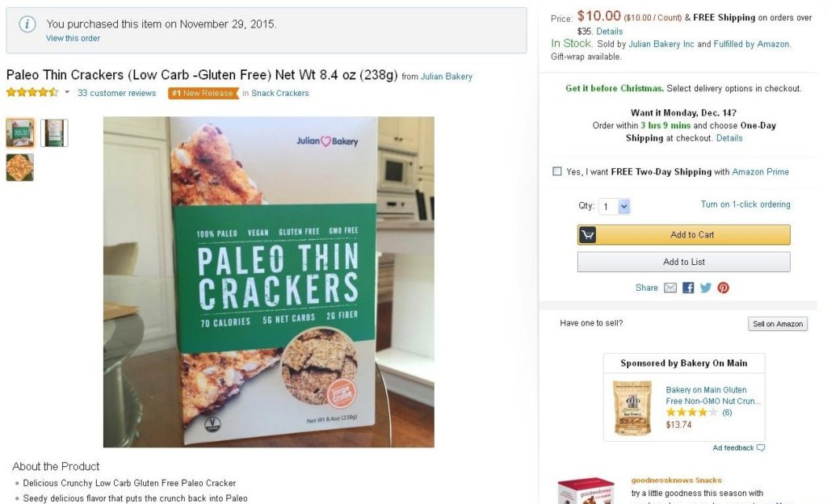This screenshot has width=827, height=504.
Task: Click the Ad feedback speech bubble icon
Action: coord(761,448)
